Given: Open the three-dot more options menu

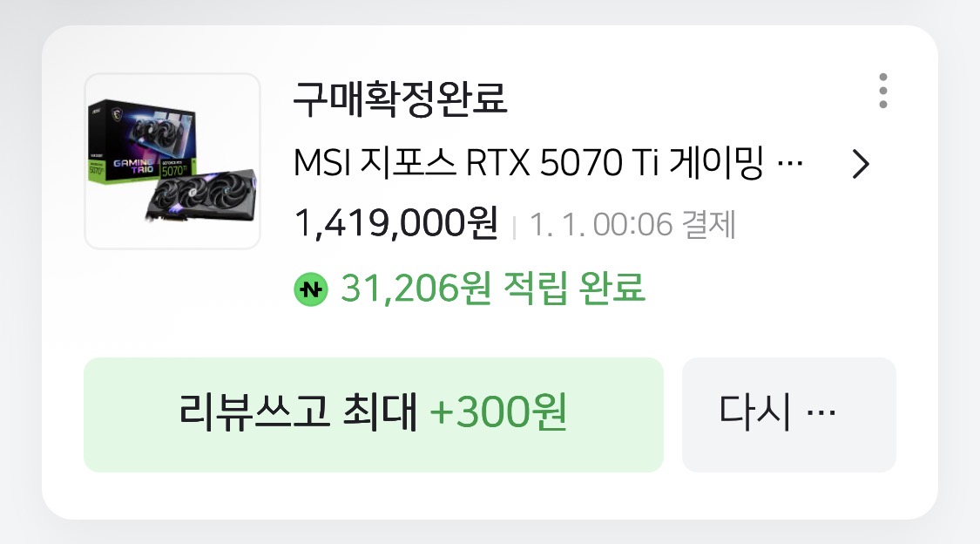Looking at the screenshot, I should click(882, 91).
